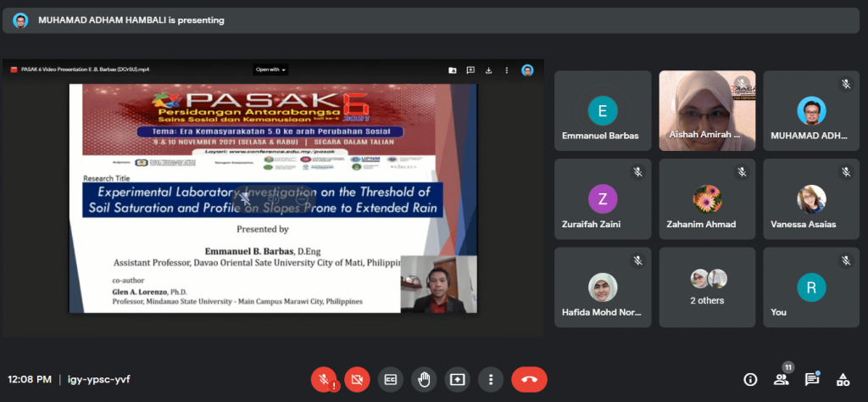This screenshot has width=868, height=402.
Task: Click the 'Zuraifah Zaini' name label
Action: click(591, 224)
